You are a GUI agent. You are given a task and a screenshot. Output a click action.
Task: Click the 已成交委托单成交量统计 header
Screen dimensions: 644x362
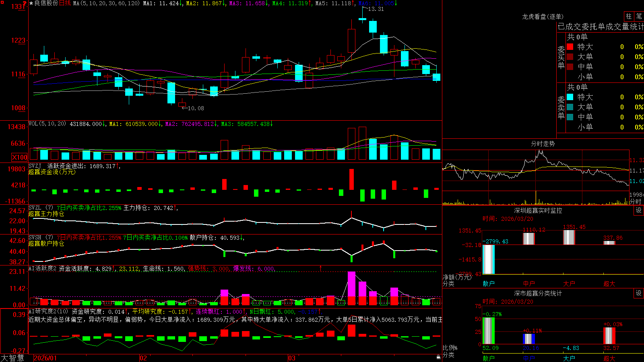(x=601, y=27)
